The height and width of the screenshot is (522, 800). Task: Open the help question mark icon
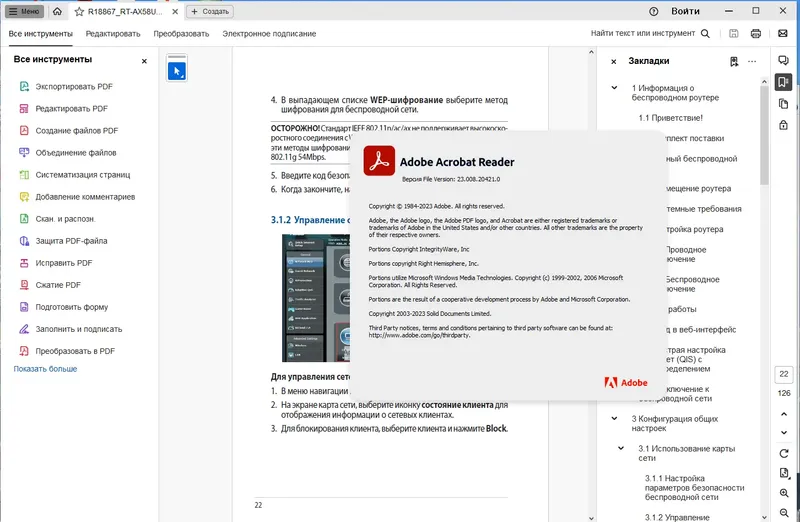click(654, 11)
